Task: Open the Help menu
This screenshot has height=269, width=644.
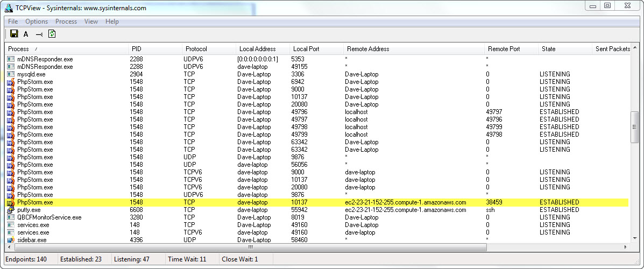Action: 112,22
